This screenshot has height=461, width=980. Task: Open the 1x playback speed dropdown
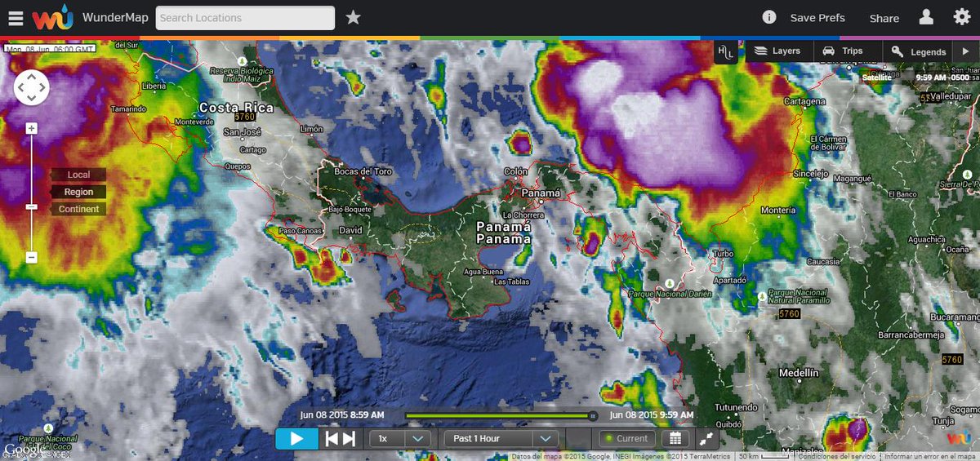[x=400, y=438]
